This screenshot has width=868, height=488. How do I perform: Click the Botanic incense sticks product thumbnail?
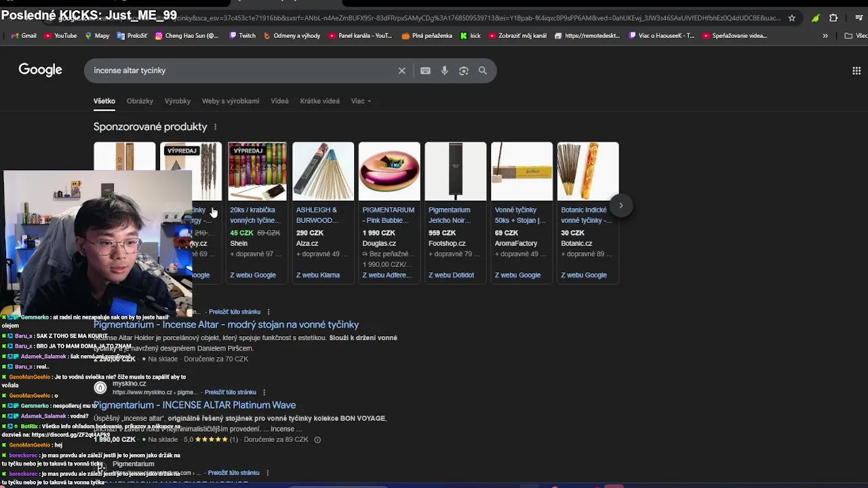(x=588, y=171)
